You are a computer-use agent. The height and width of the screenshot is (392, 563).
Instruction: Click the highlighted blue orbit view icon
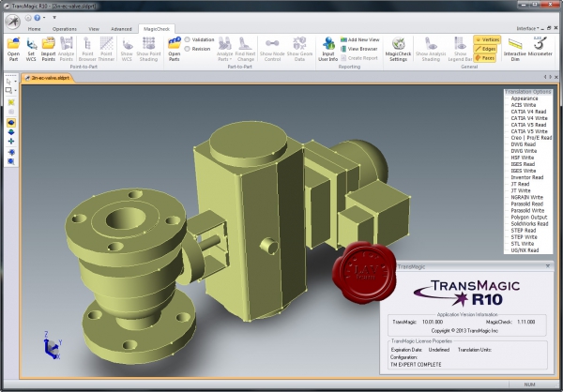tap(11, 123)
